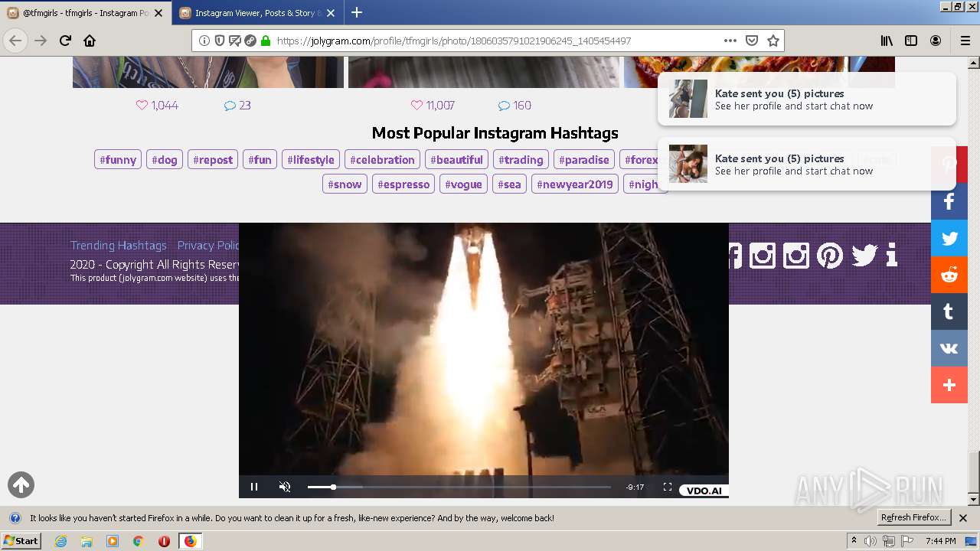Pause the rocket launch video
The width and height of the screenshot is (980, 551).
point(254,487)
